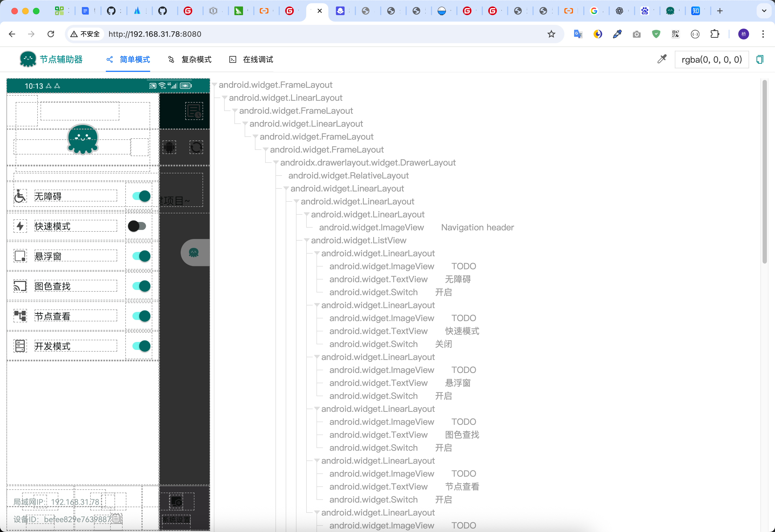
Task: Collapse the DrawerLayout tree node
Action: tap(276, 163)
